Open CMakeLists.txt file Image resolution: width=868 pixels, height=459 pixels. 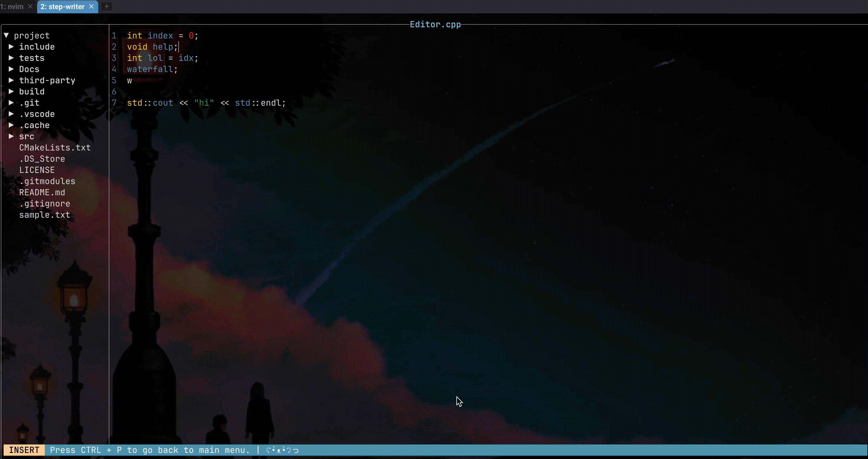tap(54, 147)
